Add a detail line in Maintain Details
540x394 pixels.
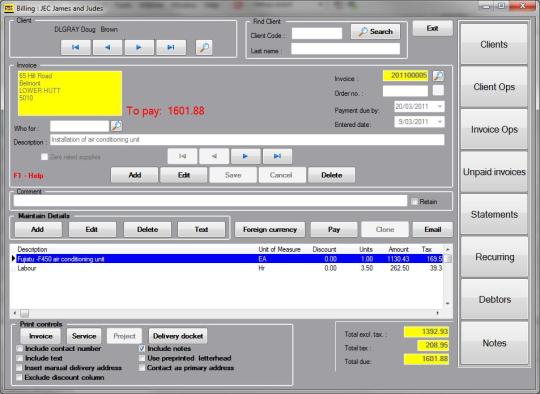(38, 229)
